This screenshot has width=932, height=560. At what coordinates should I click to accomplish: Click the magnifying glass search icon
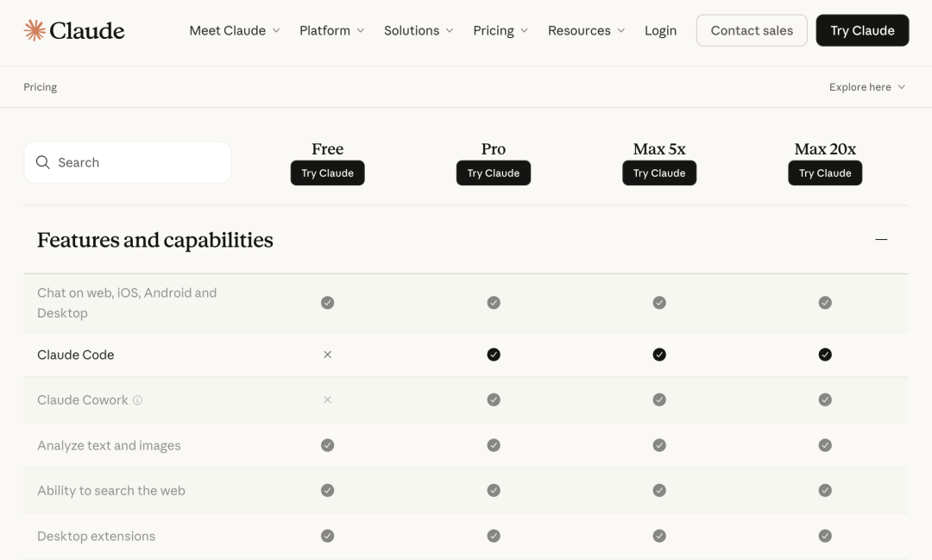42,162
